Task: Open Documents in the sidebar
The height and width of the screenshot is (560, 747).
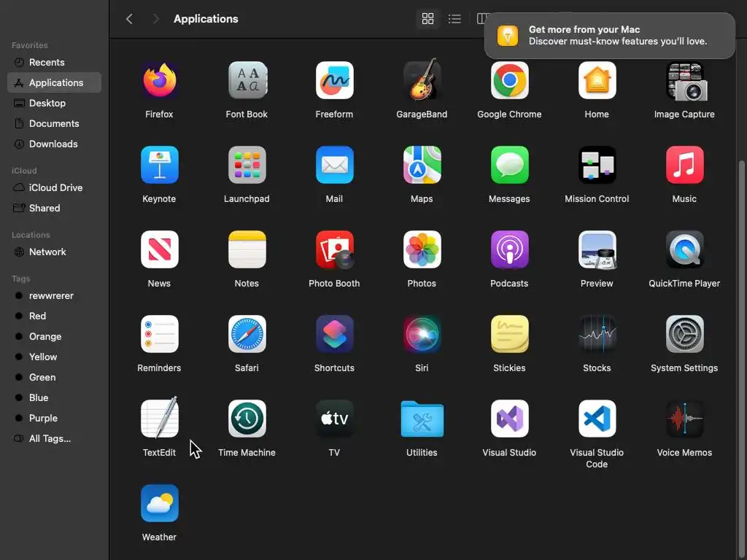Action: 54,124
